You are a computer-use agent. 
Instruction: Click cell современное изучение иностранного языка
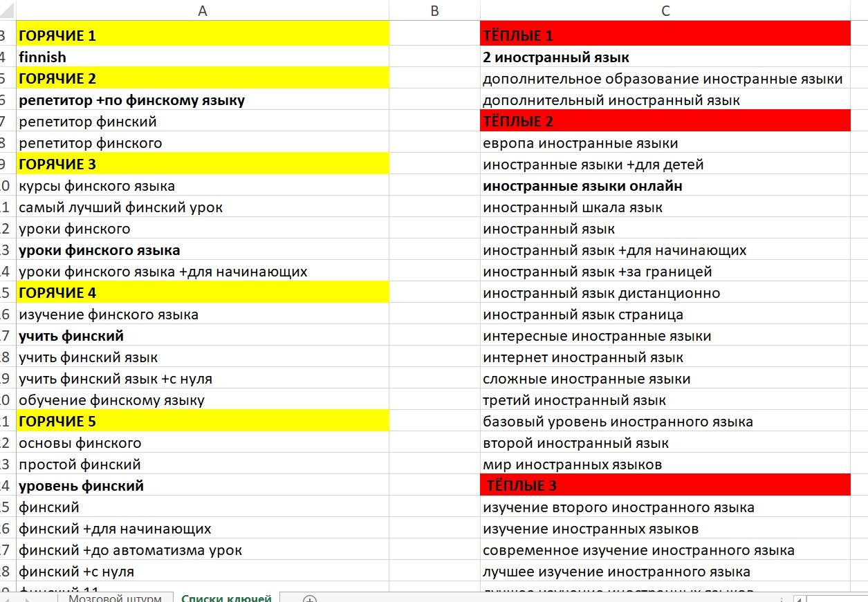pos(665,549)
